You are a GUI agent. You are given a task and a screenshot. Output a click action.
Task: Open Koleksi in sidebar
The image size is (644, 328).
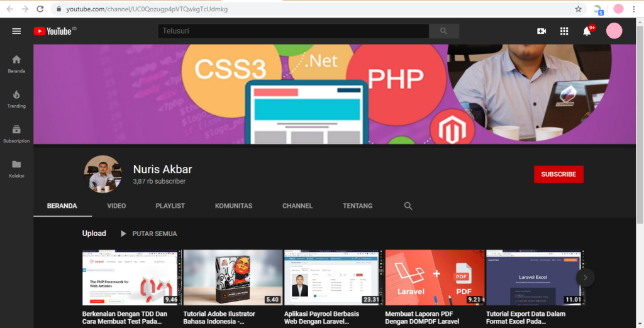click(x=16, y=169)
